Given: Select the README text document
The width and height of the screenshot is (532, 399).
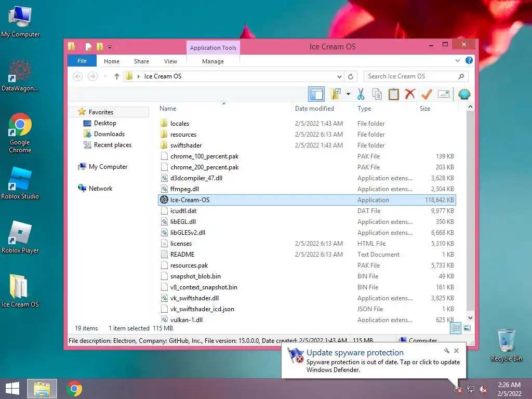Looking at the screenshot, I should (x=307, y=255).
